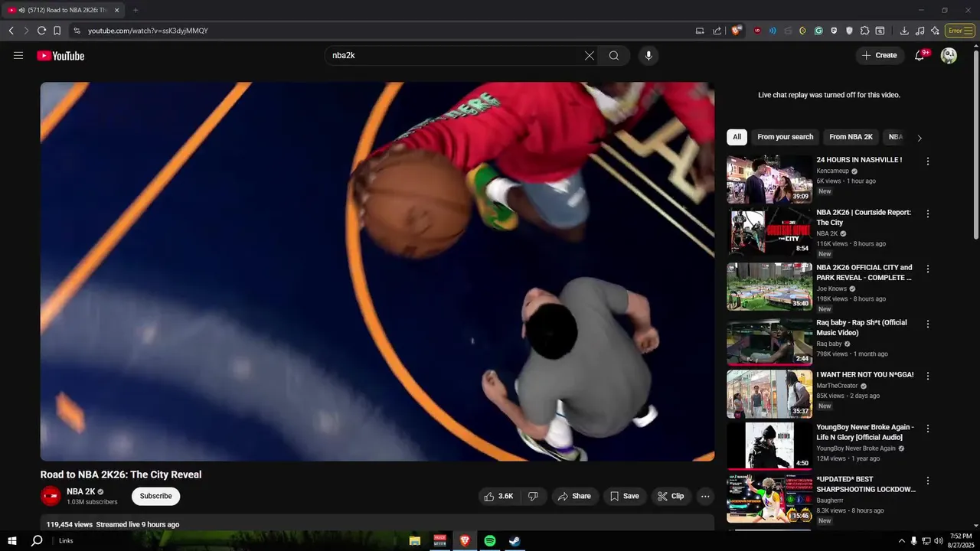Open NBA 2K channel avatar
The height and width of the screenshot is (551, 980).
coord(51,496)
